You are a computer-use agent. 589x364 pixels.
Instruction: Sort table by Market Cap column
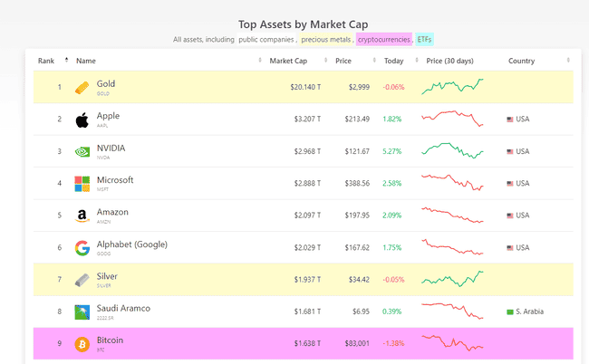coord(287,61)
